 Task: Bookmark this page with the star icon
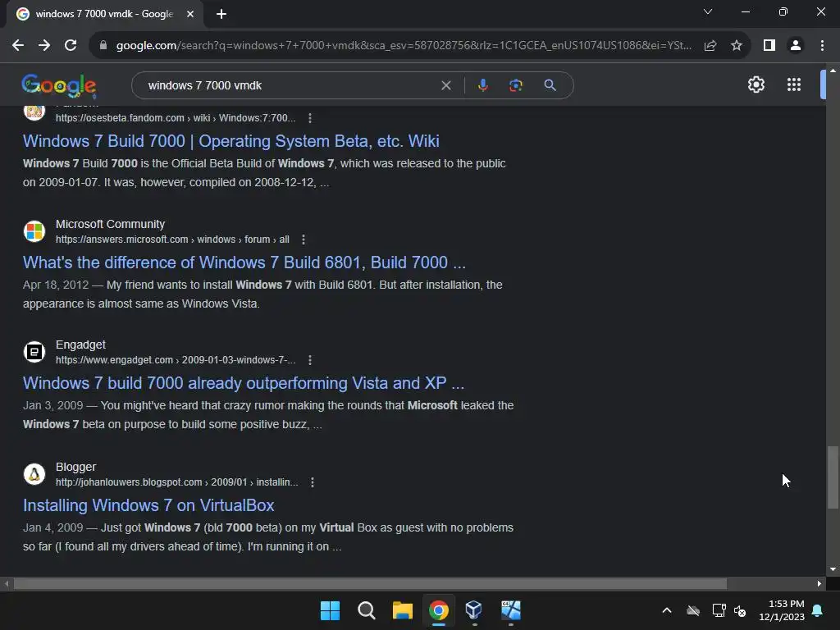pos(737,46)
